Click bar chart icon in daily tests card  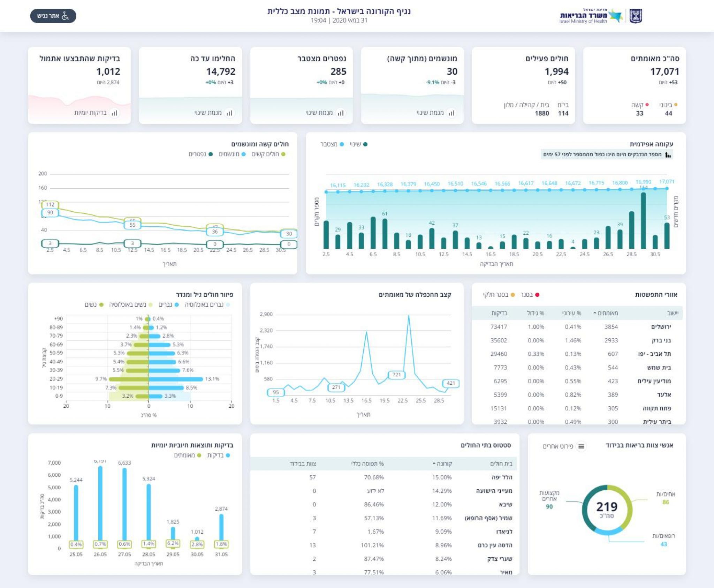pos(114,113)
